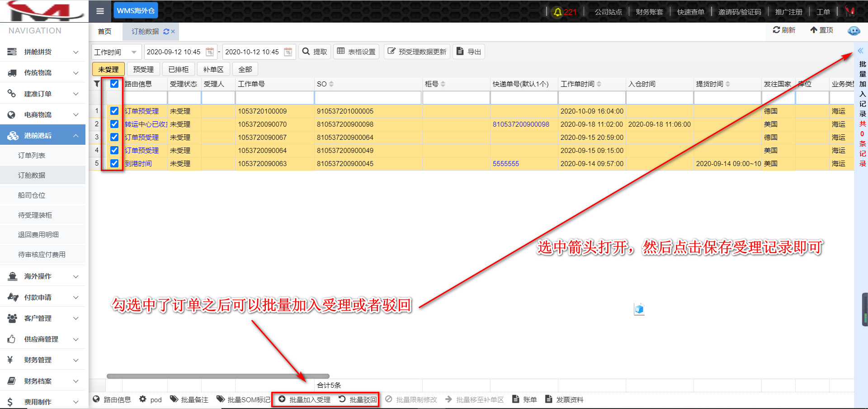The width and height of the screenshot is (868, 409).
Task: Click the chat robot icon
Action: pos(854,31)
